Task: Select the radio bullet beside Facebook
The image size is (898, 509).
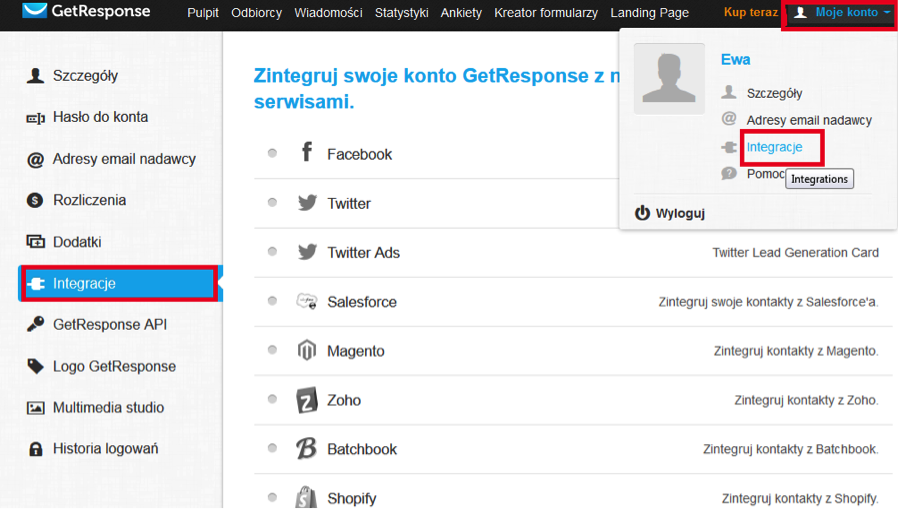Action: (273, 153)
